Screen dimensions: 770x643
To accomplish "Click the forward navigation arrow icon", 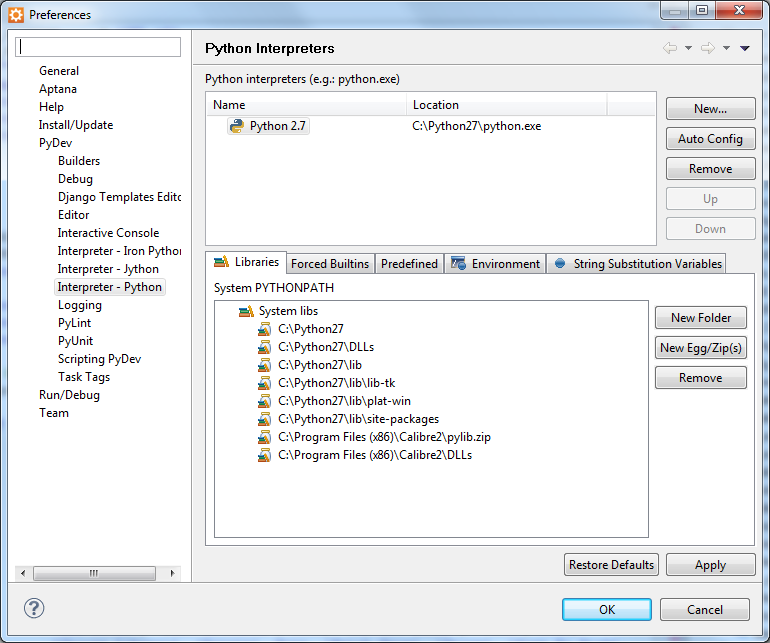I will pyautogui.click(x=708, y=48).
